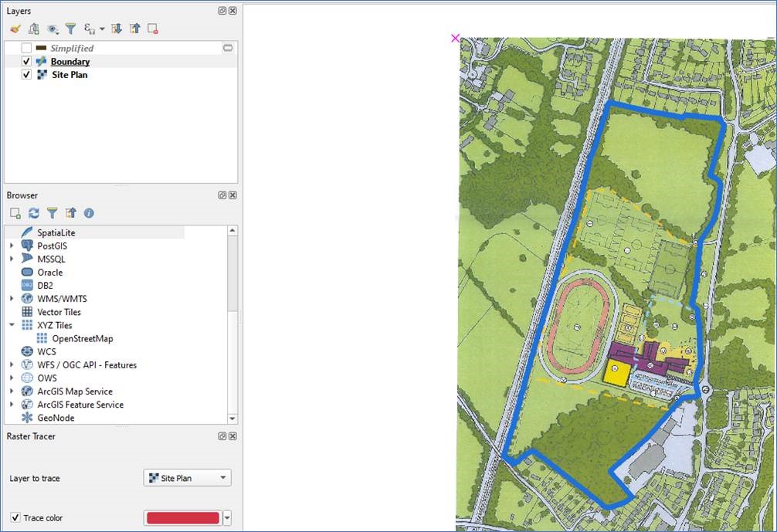Click the red Trace color swatch
Viewport: 777px width, 532px height.
182,517
